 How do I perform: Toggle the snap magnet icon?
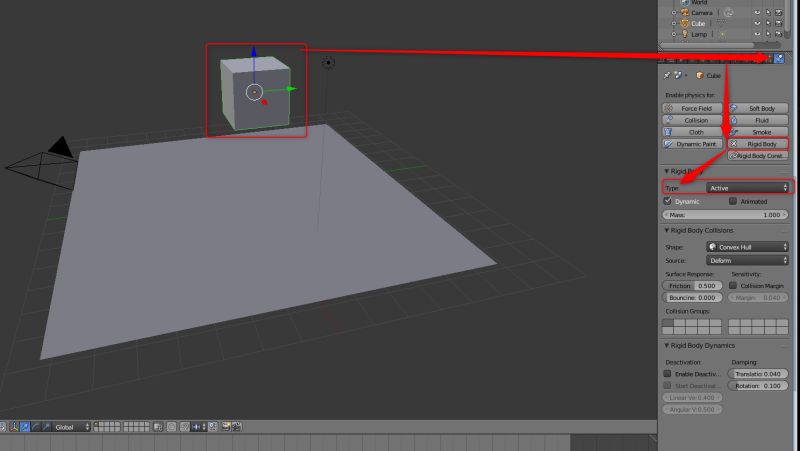click(x=185, y=427)
